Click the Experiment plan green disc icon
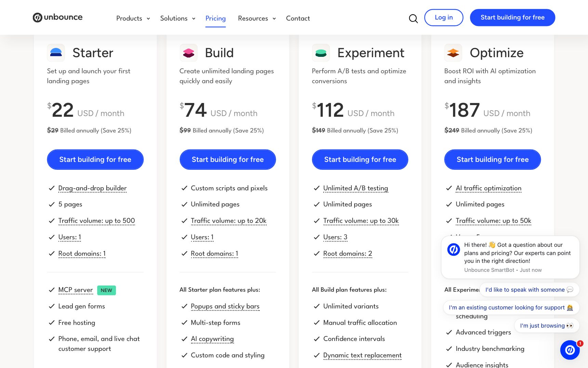Viewport: 588px width, 368px height. click(321, 53)
